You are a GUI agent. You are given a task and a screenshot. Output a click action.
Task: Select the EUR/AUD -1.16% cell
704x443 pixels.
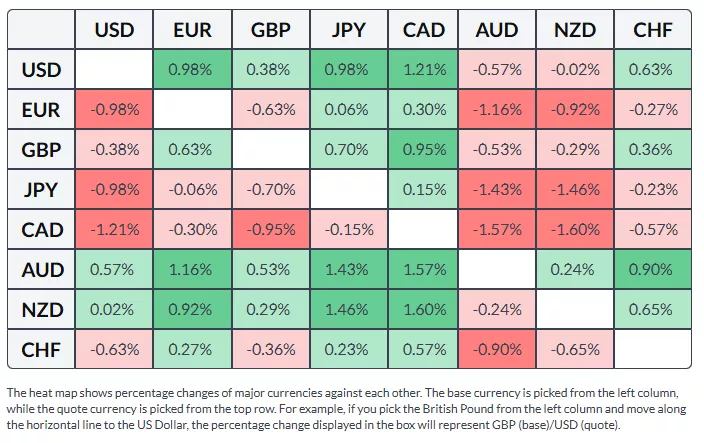tap(497, 110)
